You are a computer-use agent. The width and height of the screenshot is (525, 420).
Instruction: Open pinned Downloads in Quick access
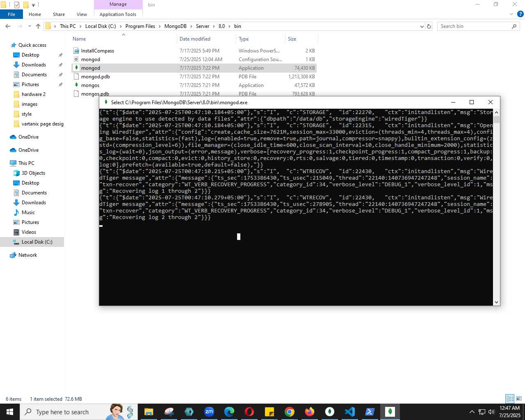(34, 65)
